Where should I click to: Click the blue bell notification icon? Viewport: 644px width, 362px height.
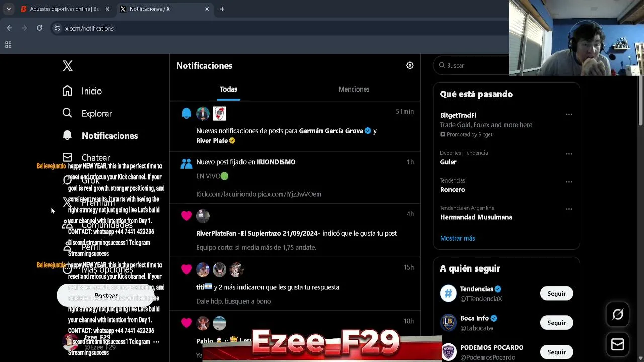tap(186, 114)
